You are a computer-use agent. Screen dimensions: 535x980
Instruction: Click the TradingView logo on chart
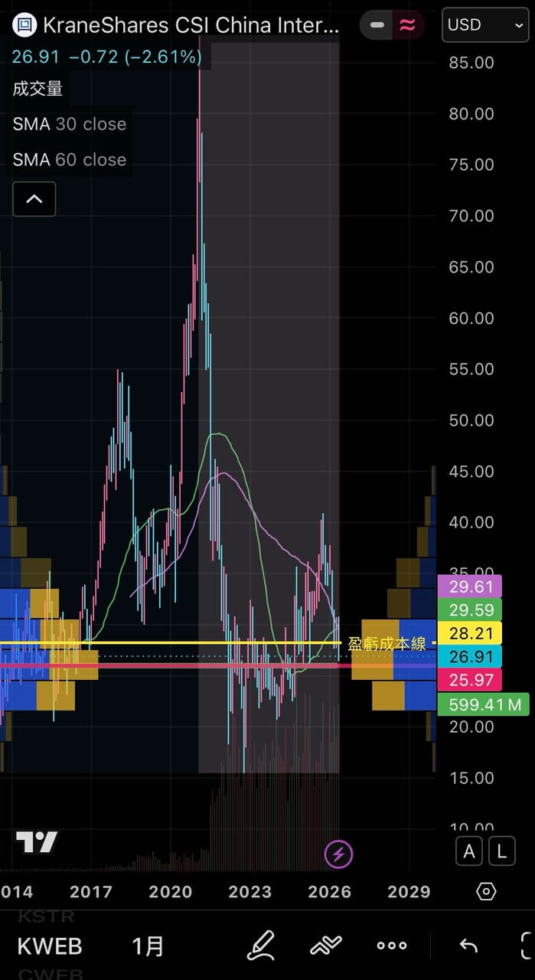click(37, 842)
